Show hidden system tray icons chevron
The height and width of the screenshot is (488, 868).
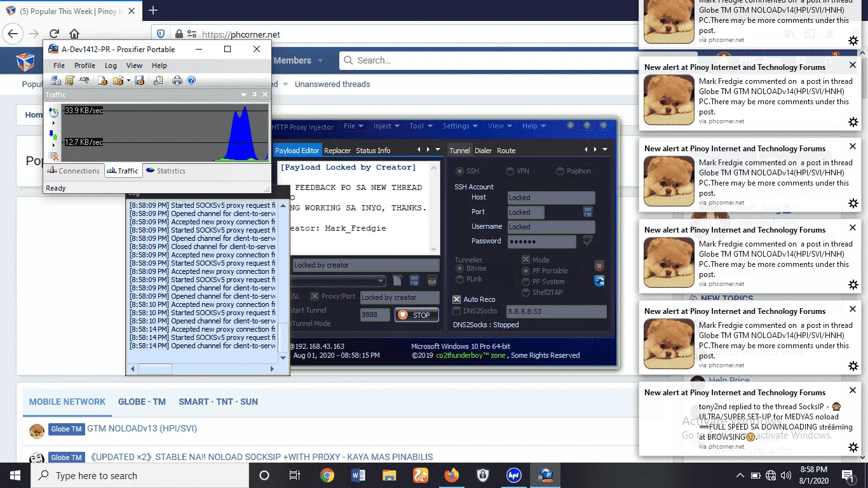tap(740, 475)
